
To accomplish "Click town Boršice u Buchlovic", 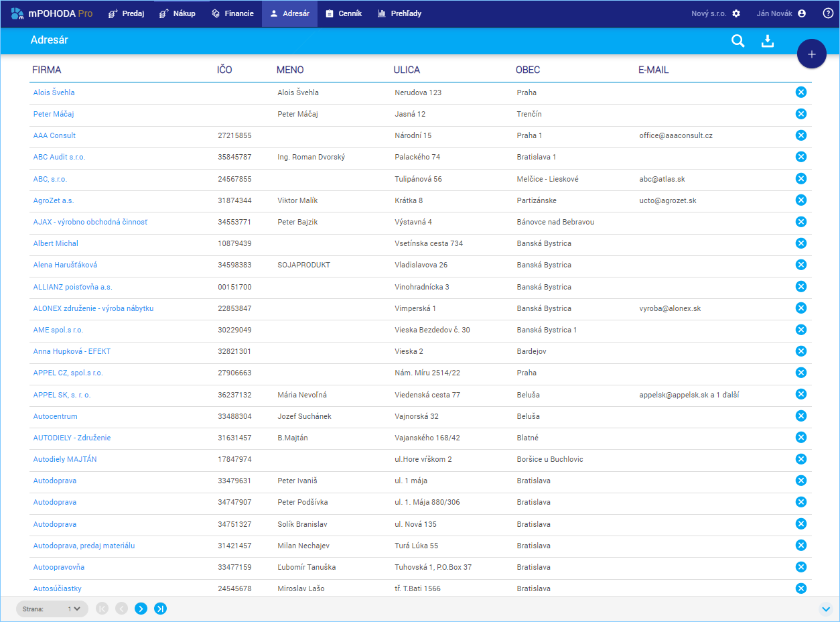I will pos(550,459).
